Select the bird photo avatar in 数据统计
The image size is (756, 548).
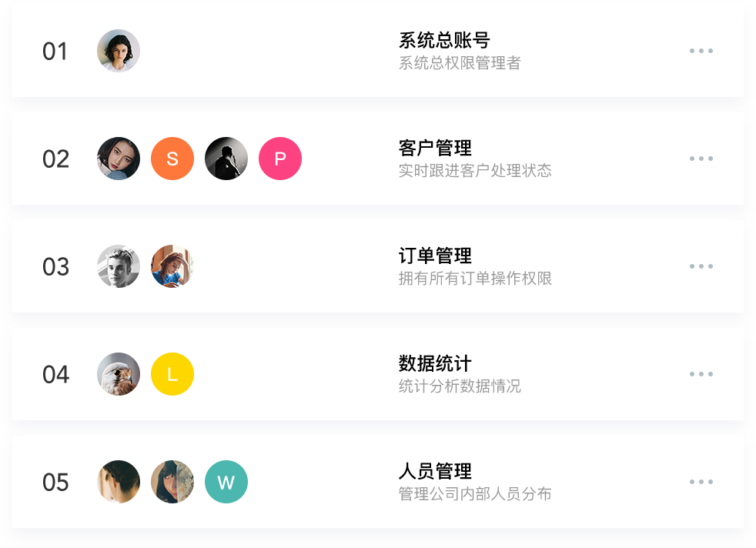click(119, 374)
